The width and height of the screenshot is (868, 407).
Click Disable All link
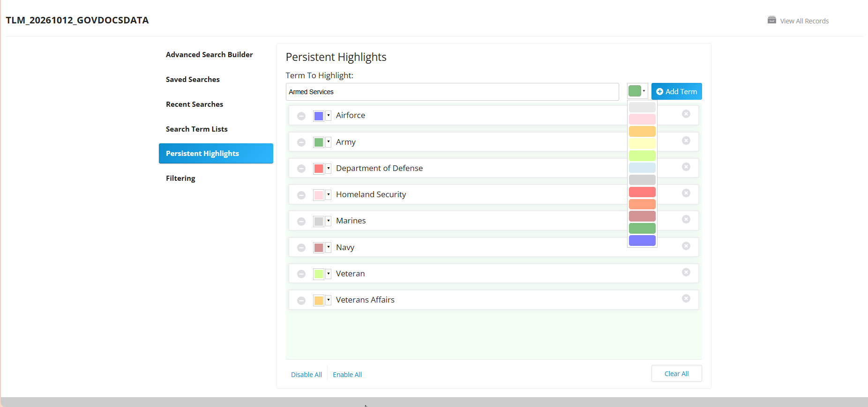(307, 375)
